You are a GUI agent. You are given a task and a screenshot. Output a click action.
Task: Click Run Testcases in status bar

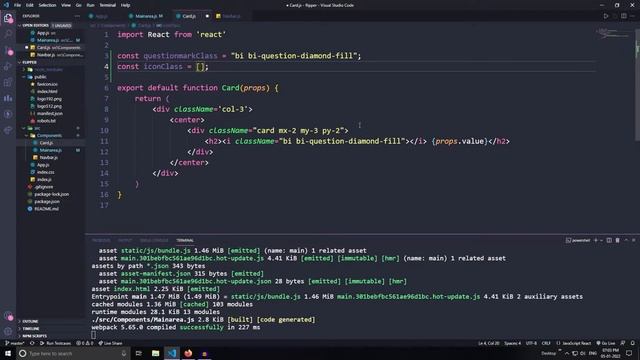[56, 343]
